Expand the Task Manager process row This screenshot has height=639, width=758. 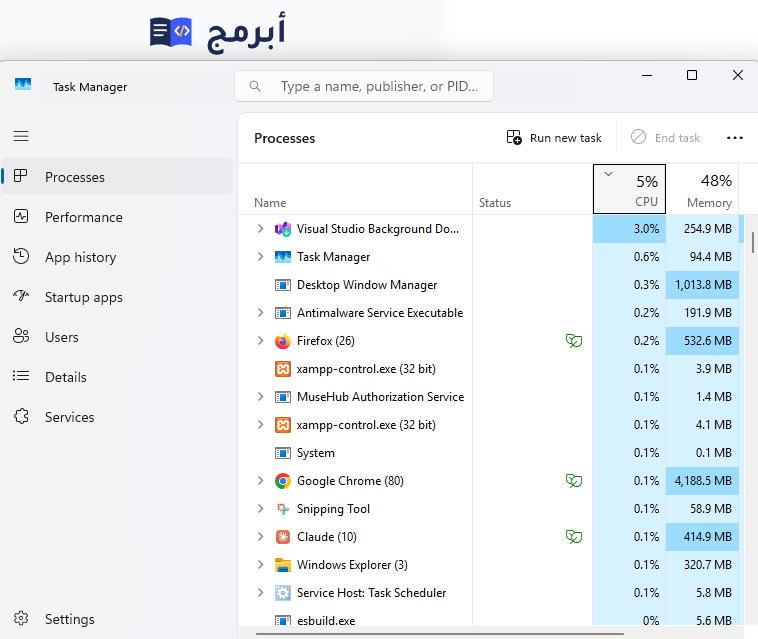[261, 257]
